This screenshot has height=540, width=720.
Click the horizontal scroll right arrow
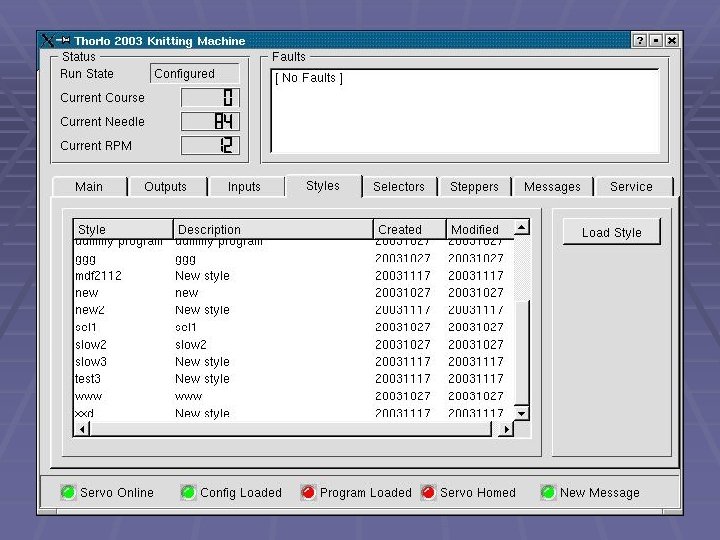tap(506, 429)
